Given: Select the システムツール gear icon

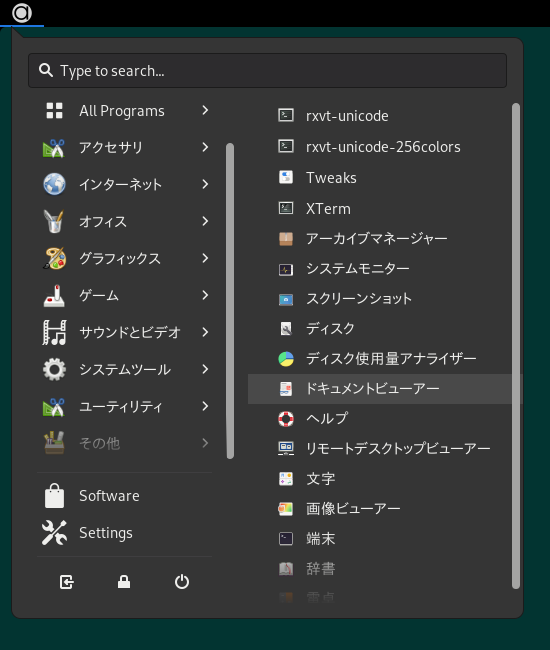Looking at the screenshot, I should (54, 369).
